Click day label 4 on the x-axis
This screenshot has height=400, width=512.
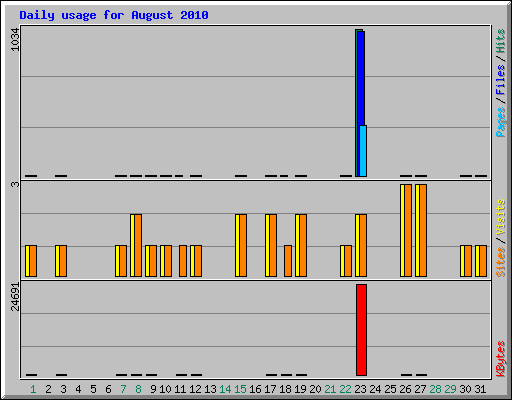point(78,389)
